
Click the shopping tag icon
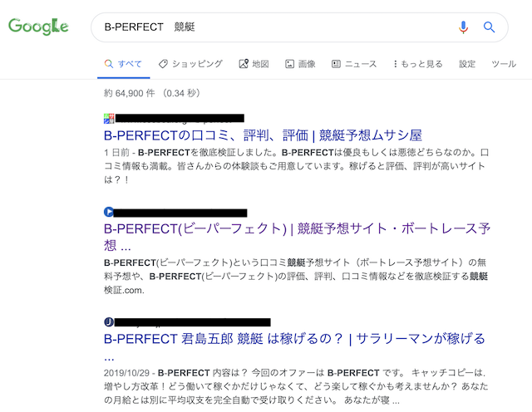click(163, 64)
